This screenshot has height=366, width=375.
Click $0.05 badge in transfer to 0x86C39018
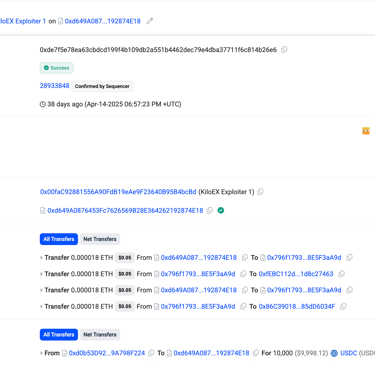click(125, 306)
